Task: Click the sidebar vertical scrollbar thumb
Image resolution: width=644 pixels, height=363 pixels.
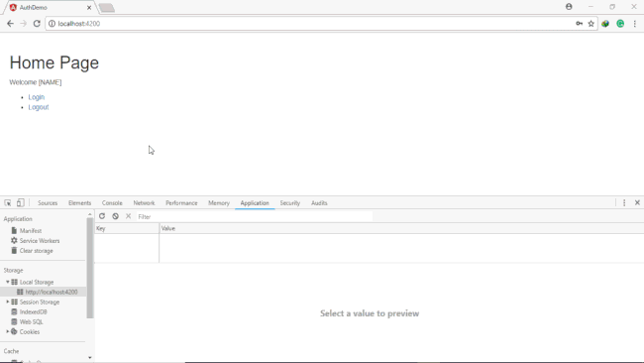Action: tap(90, 268)
